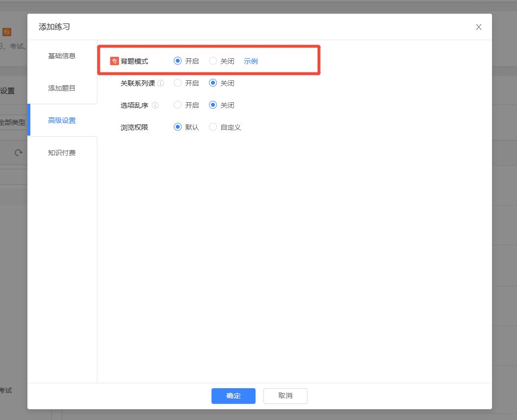
Task: Click the red 专 badge next to 背题模式
Action: click(114, 61)
